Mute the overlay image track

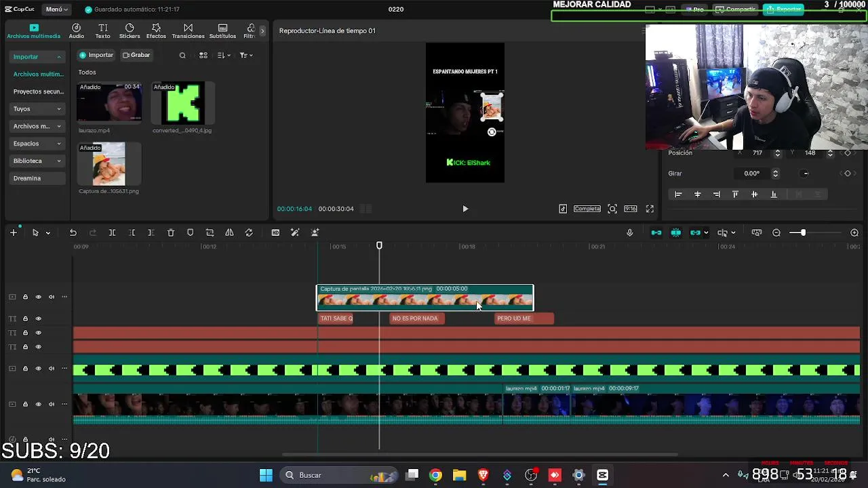tap(52, 297)
